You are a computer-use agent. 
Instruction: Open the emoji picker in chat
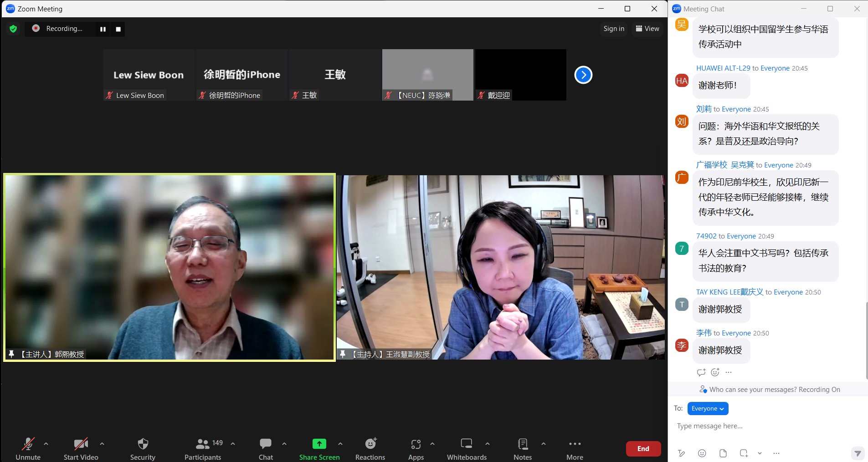702,453
